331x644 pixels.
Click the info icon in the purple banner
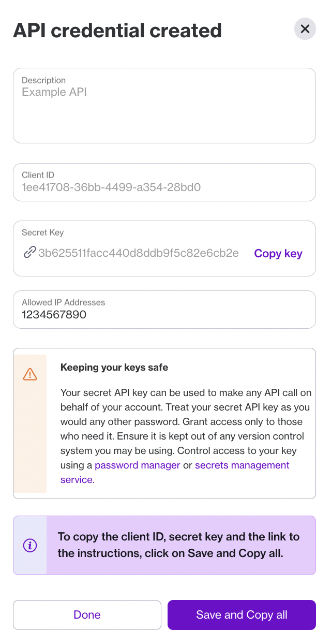[30, 545]
